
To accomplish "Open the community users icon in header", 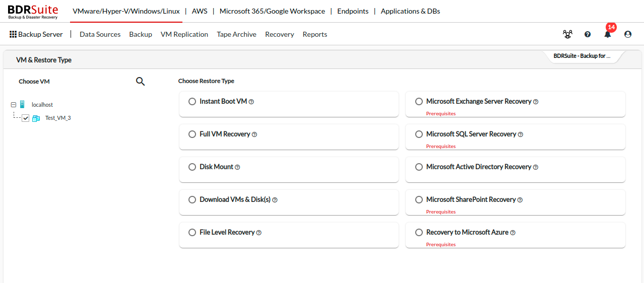I will click(x=567, y=34).
